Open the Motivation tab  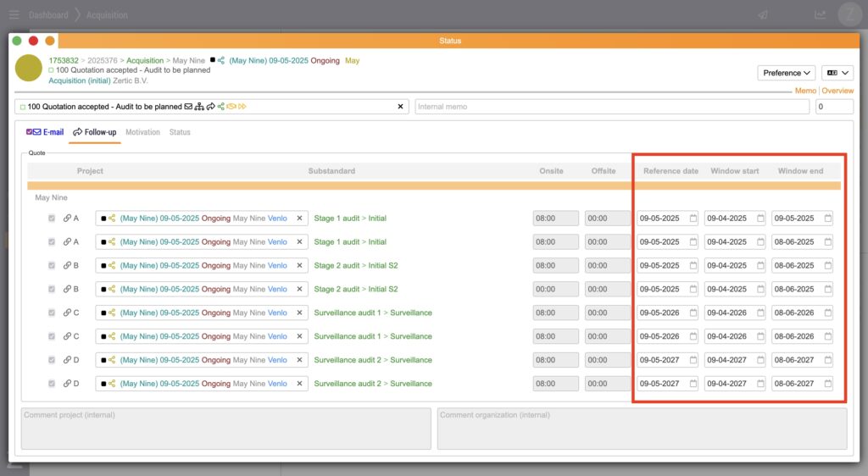click(142, 132)
